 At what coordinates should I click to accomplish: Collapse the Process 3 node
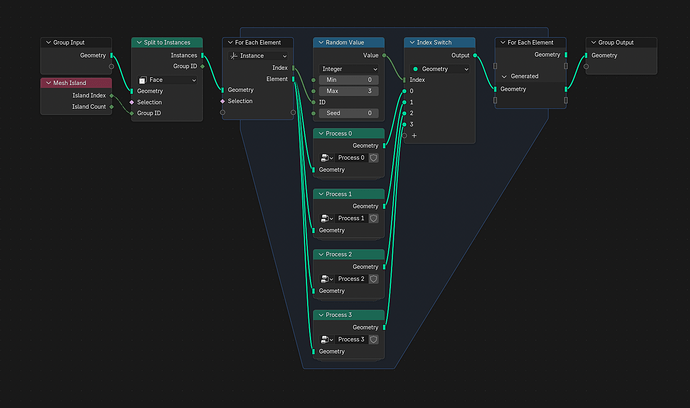(321, 315)
